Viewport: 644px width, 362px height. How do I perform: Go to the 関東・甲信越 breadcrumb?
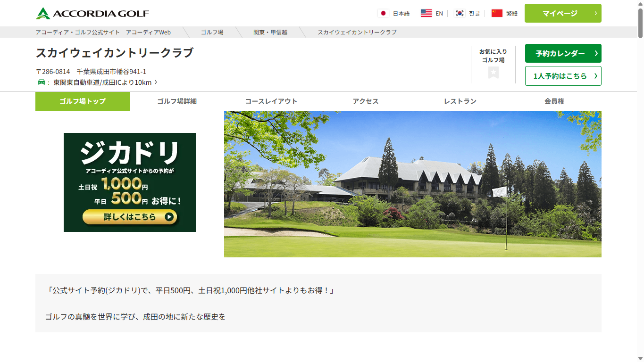(x=270, y=32)
